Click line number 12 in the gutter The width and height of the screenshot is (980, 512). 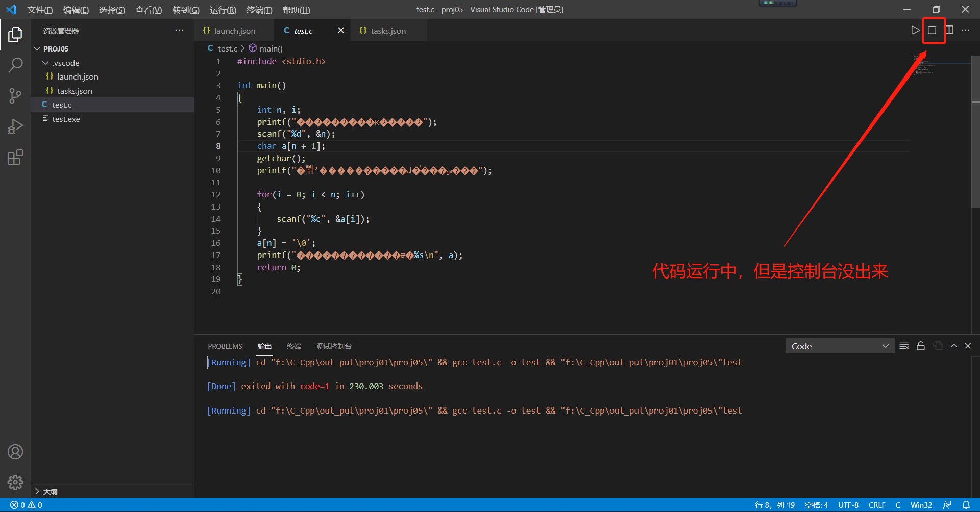216,195
